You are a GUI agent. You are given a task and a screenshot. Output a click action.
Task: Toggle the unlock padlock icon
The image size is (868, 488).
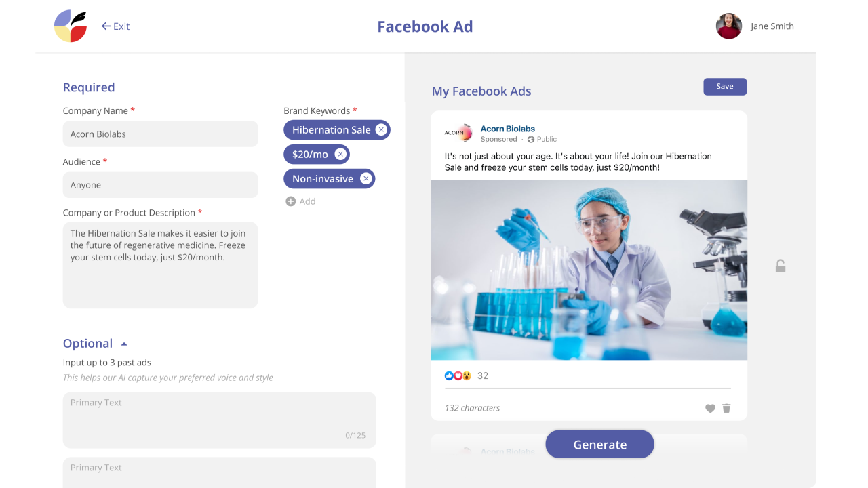pos(781,266)
